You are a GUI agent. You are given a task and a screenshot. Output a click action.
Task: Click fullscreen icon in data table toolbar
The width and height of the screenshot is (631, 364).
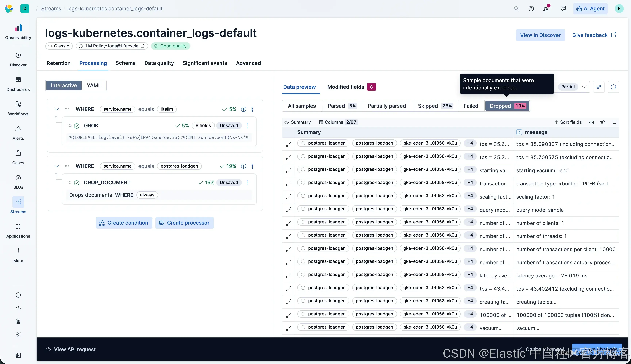[614, 122]
